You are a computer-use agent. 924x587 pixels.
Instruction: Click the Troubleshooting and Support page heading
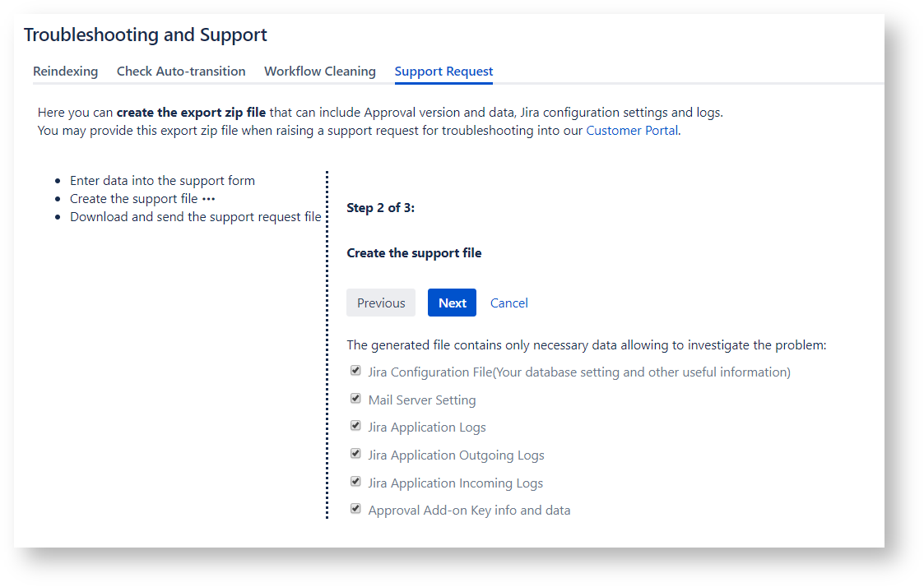(x=146, y=35)
